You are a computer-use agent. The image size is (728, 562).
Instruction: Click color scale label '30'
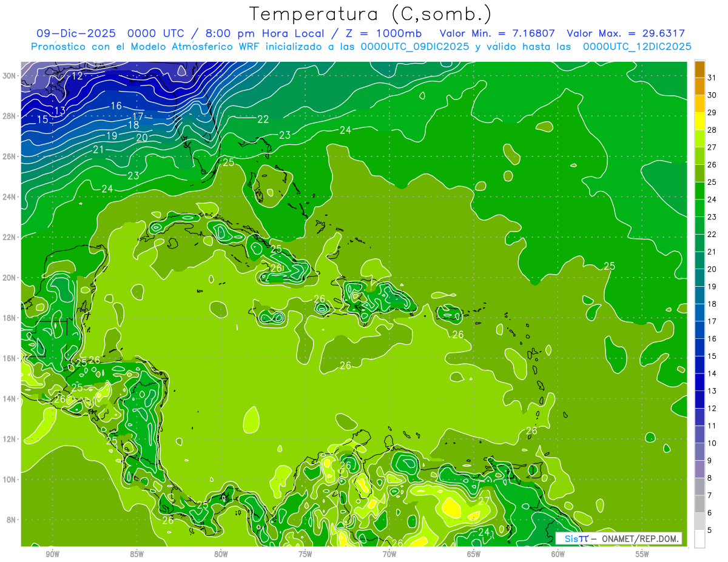click(712, 95)
